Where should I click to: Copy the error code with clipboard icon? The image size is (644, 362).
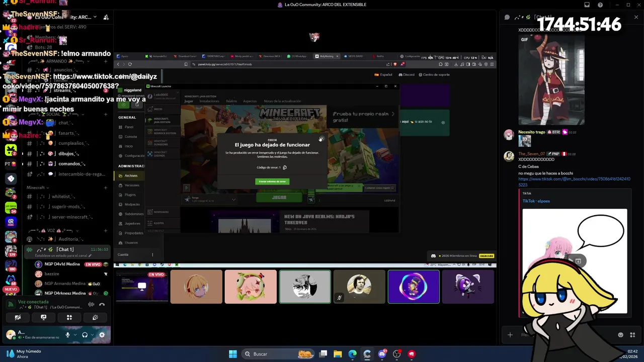285,167
